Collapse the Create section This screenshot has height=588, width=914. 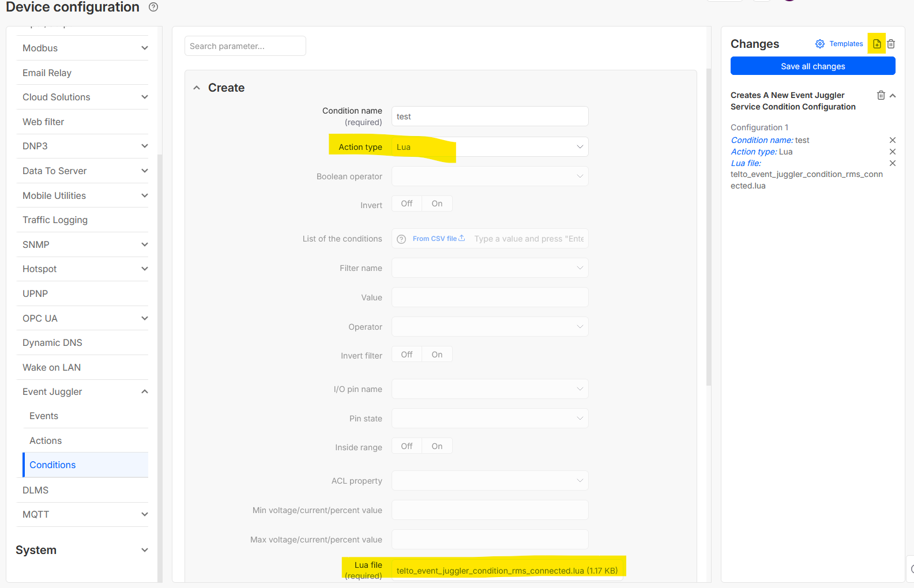point(197,88)
